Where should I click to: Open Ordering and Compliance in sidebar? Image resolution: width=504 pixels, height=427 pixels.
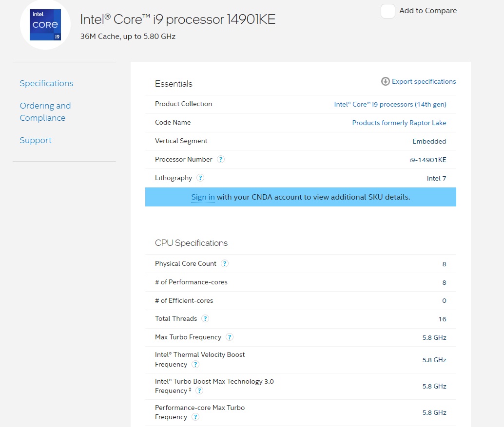(45, 111)
